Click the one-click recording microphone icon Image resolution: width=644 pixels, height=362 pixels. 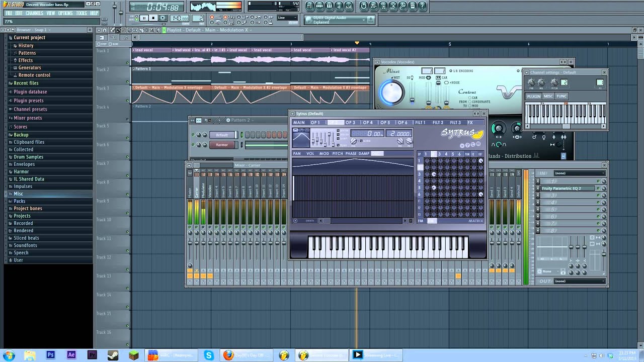(403, 6)
